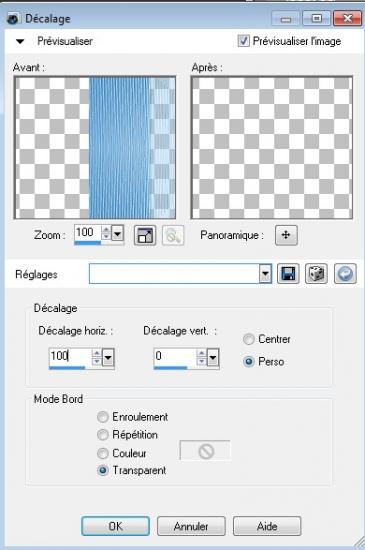The image size is (365, 550).
Task: Open the Décalage horiz. slider dropdown
Action: pyautogui.click(x=108, y=358)
